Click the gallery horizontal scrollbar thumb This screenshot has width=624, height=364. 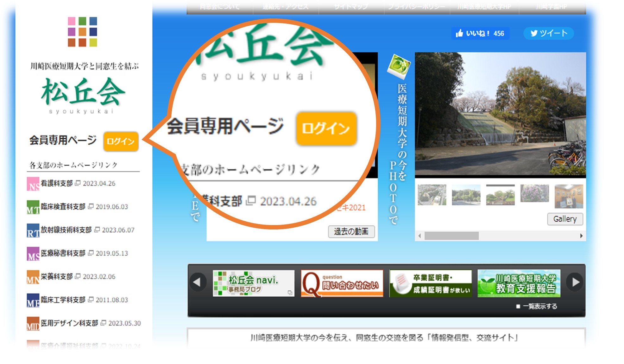tap(451, 236)
